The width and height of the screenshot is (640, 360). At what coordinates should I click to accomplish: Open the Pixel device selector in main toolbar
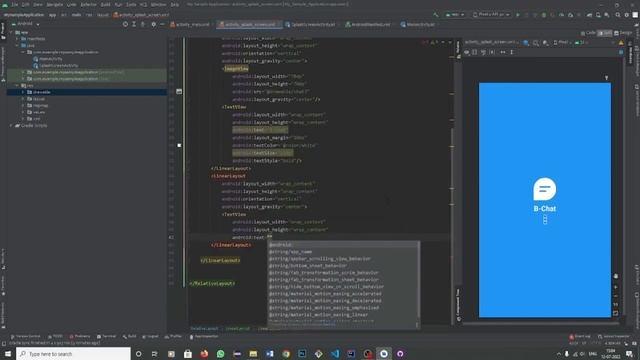491,15
